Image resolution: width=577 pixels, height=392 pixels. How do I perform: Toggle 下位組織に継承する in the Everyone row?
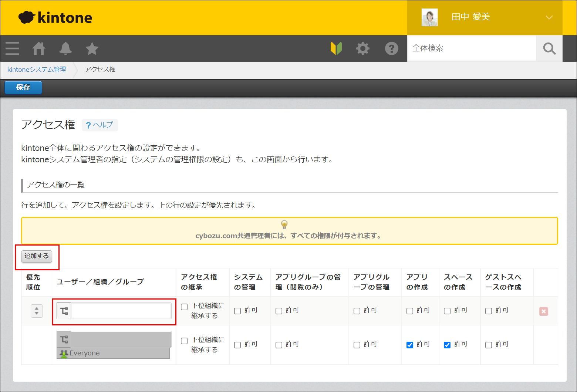184,341
